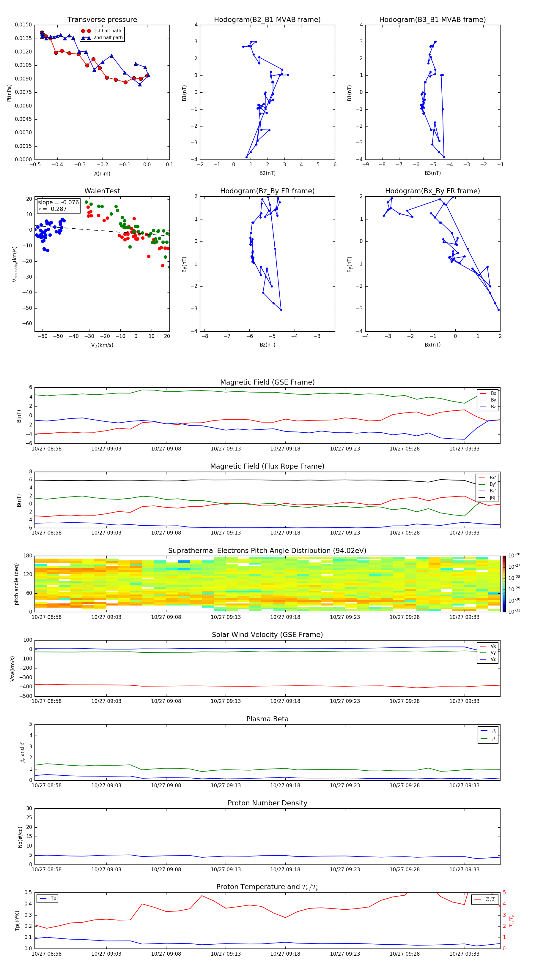Click '10/27 09:13' tick under GSE magnetic field

tap(226, 449)
